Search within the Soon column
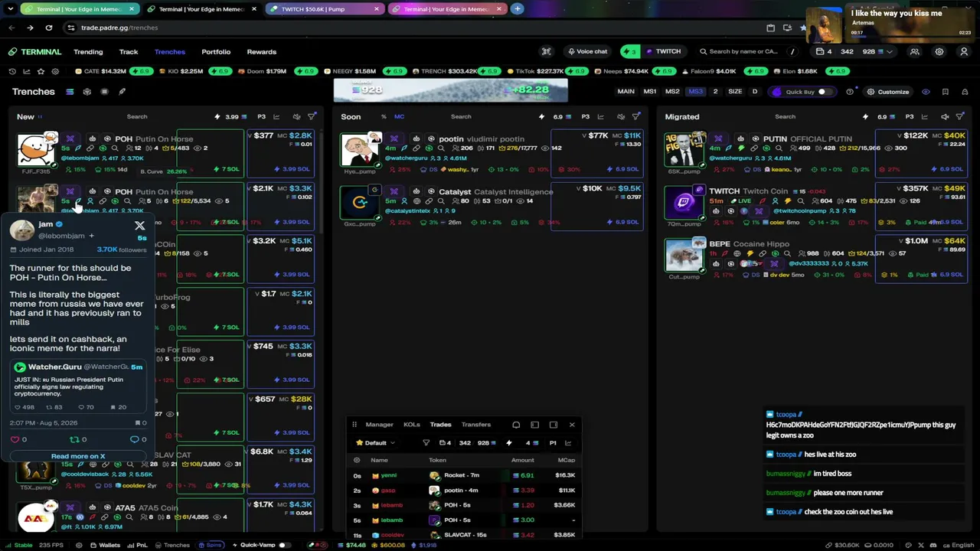 461,117
